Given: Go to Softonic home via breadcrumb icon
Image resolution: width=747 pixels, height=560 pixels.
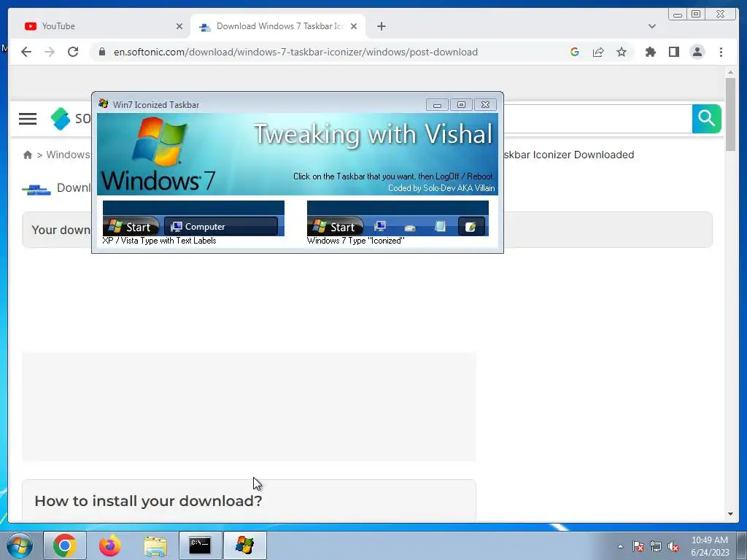Looking at the screenshot, I should coord(28,155).
